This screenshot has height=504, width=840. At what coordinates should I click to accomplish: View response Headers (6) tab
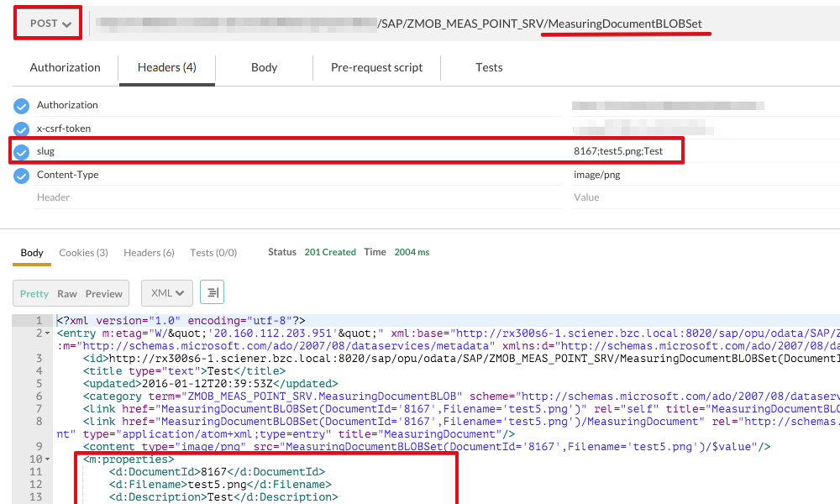pos(149,253)
